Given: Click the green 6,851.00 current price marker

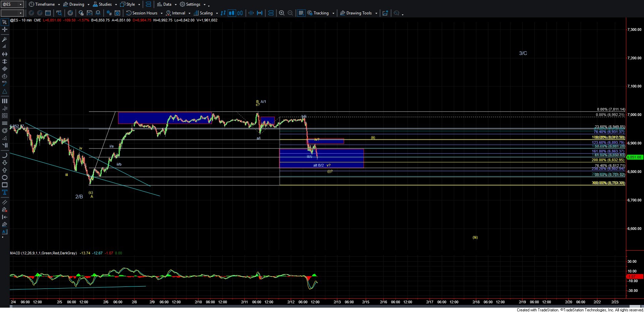Looking at the screenshot, I should [634, 157].
